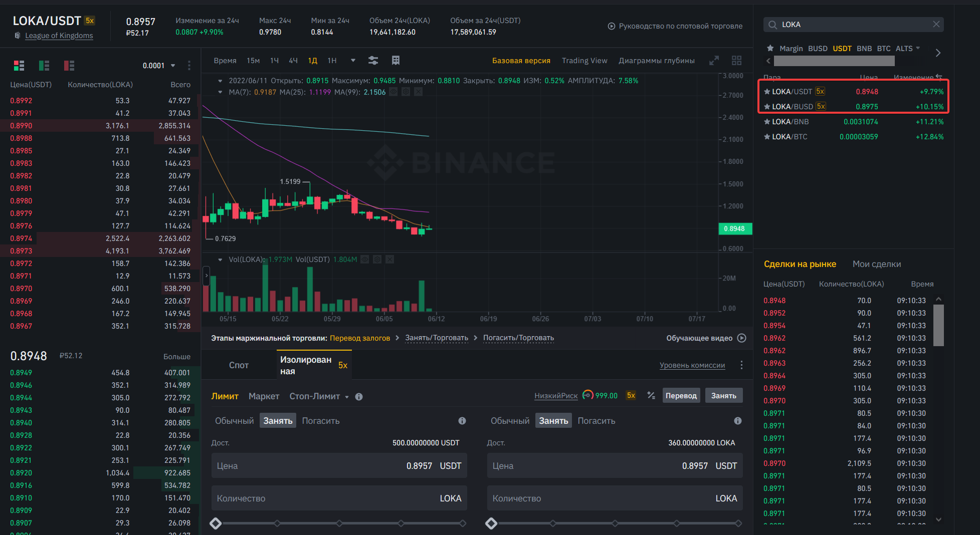Show Диаграммы глубины depth chart
980x535 pixels.
[657, 61]
